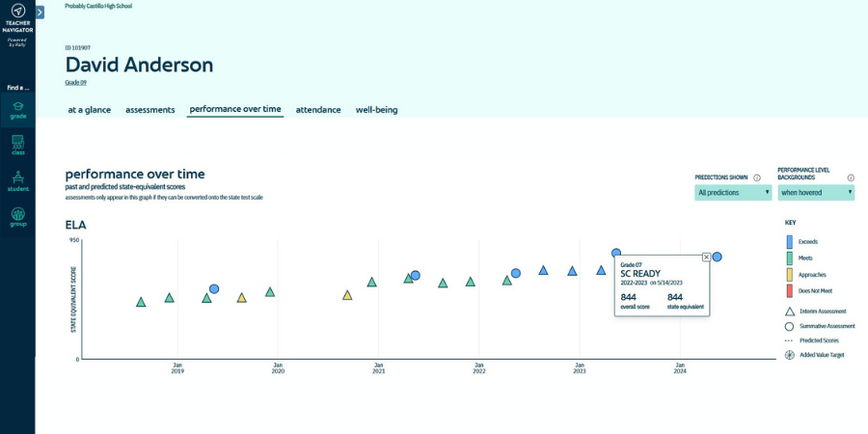Click info icon beside Performance Level Backgrounds
Image resolution: width=868 pixels, height=434 pixels.
pos(851,178)
